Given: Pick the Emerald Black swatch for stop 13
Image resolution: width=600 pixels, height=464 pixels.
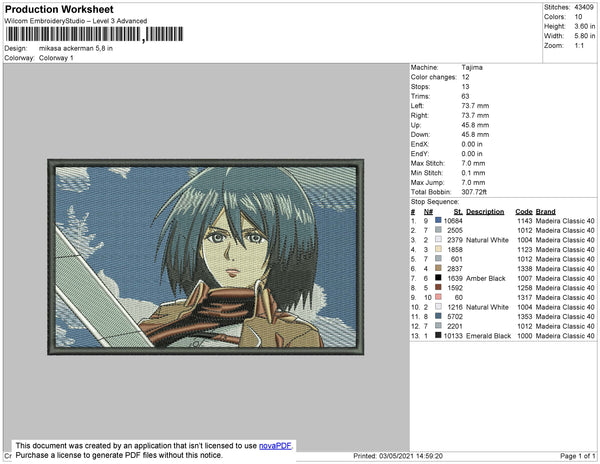Looking at the screenshot, I should coord(438,335).
